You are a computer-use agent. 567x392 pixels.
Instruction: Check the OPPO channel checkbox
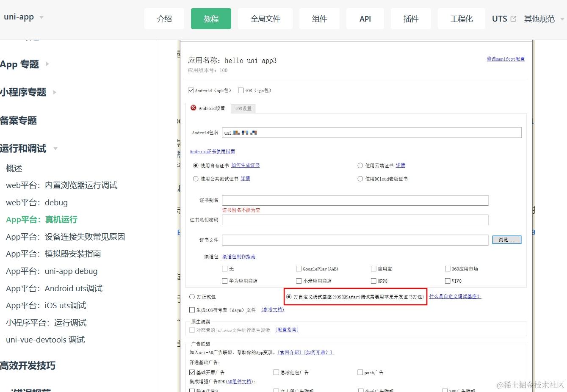[x=373, y=281]
